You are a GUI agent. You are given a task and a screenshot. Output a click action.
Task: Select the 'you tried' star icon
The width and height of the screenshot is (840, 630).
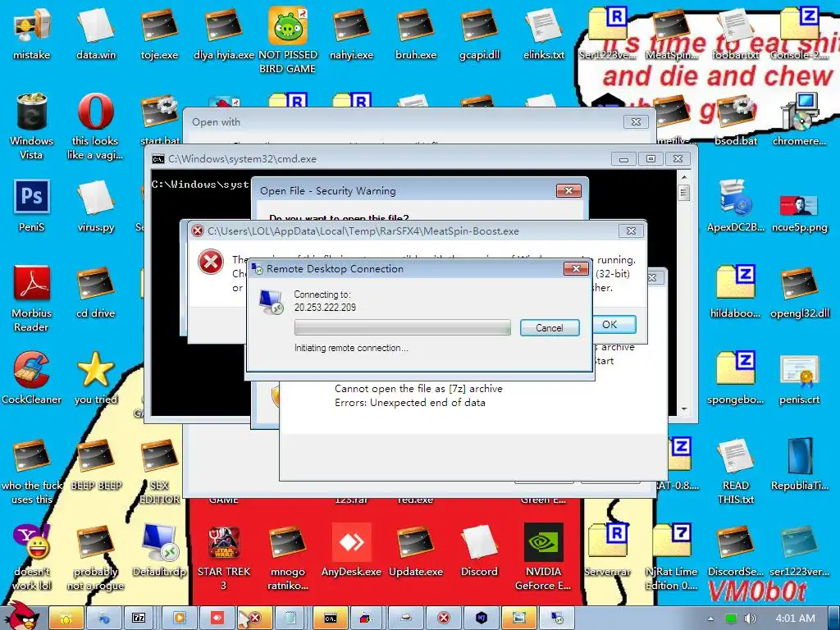(x=95, y=377)
